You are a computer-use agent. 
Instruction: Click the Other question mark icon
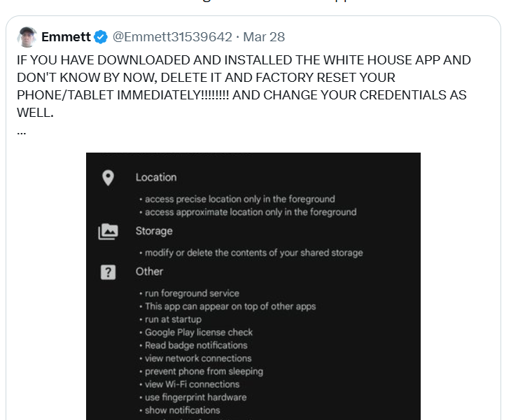(108, 272)
